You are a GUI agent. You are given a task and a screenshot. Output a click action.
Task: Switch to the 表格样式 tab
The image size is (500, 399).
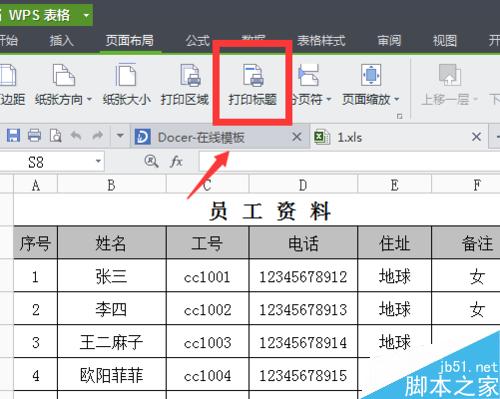pyautogui.click(x=321, y=41)
